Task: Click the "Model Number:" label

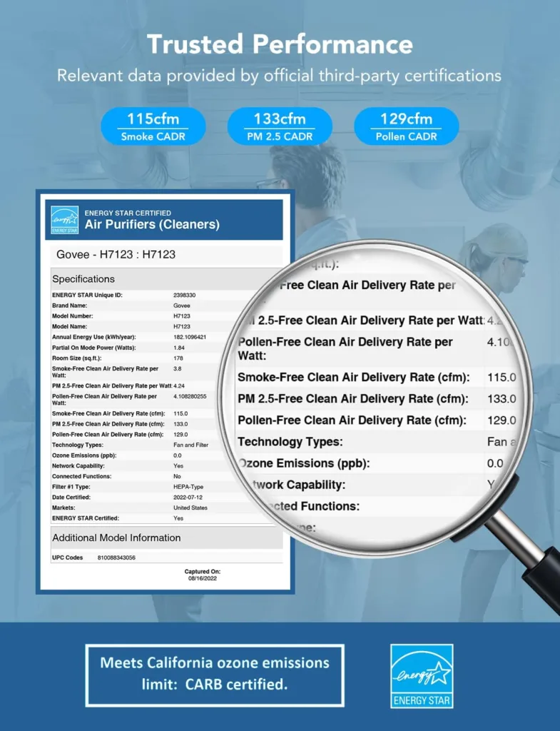Action: [x=73, y=316]
